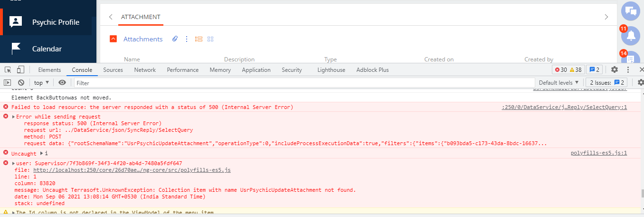
Task: Show the console sidebar panel icon
Action: [x=7, y=82]
